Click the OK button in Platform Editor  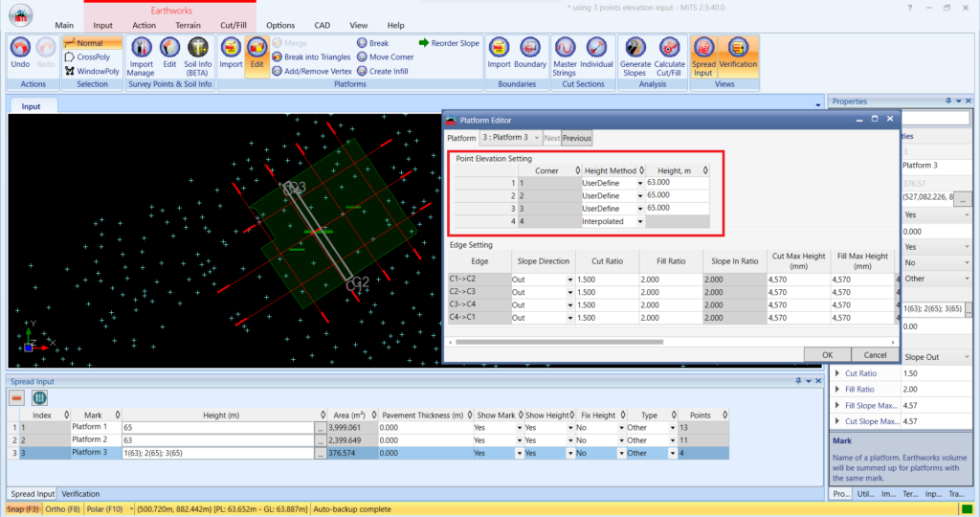tap(827, 354)
